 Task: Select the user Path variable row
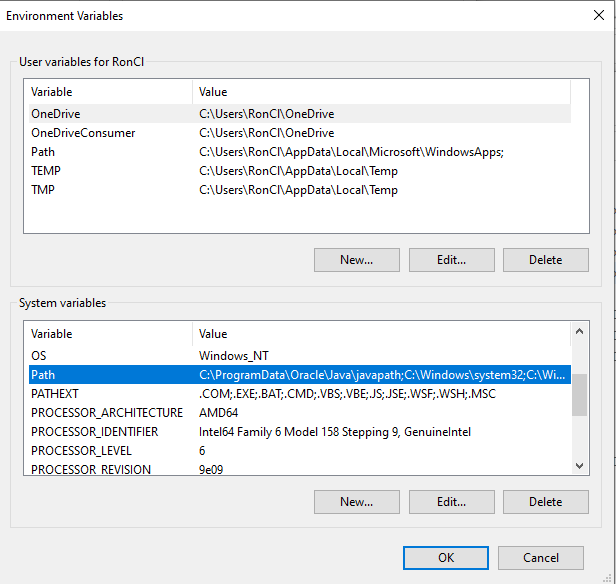pyautogui.click(x=110, y=152)
